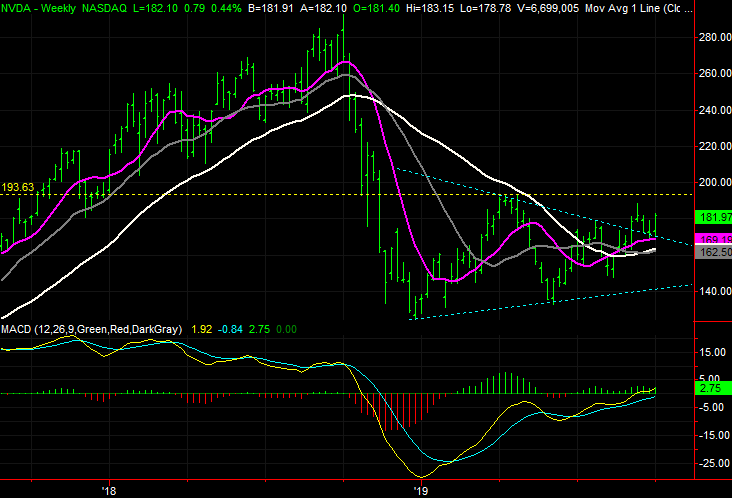Viewport: 732px width, 498px height.
Task: Click the ask value A=182.10
Action: pyautogui.click(x=324, y=8)
